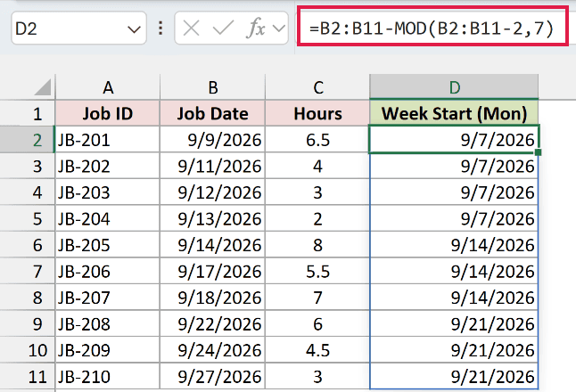Select the job date 9/12/2026
The image size is (576, 392).
click(213, 192)
